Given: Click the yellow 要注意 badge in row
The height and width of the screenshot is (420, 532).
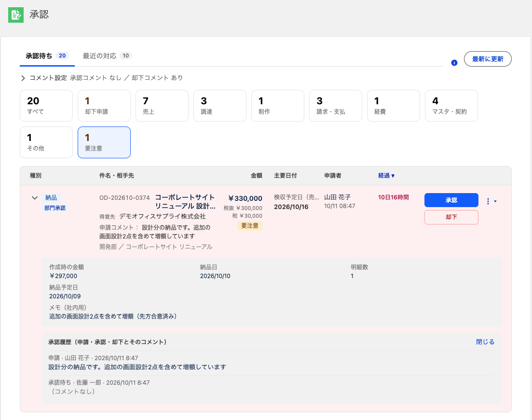Looking at the screenshot, I should click(250, 226).
